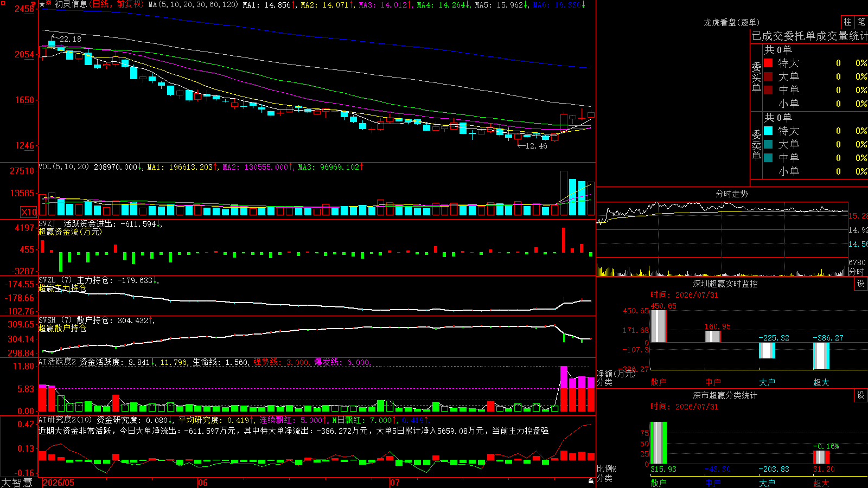This screenshot has height=488, width=868.
Task: Click the AI研究度2(10) indicator label
Action: (x=65, y=420)
